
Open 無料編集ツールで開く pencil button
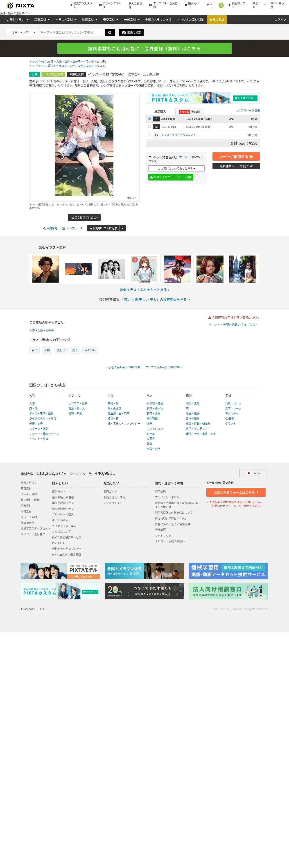point(236,166)
